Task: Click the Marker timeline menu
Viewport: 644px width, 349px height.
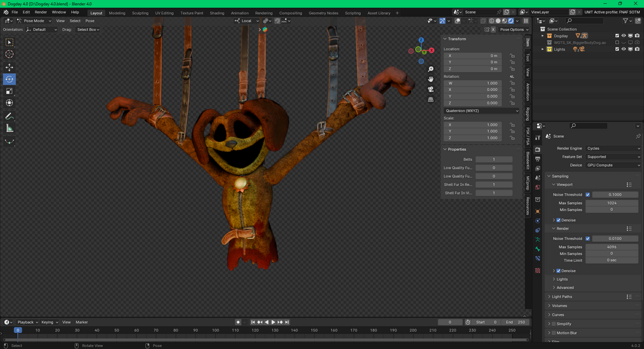Action: point(82,322)
